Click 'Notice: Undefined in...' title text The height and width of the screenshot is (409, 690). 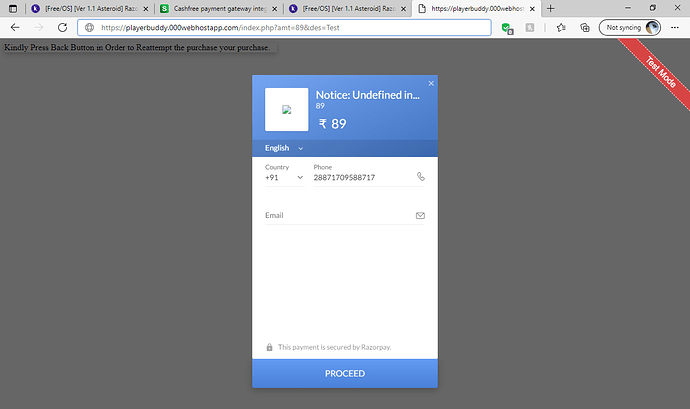[367, 95]
